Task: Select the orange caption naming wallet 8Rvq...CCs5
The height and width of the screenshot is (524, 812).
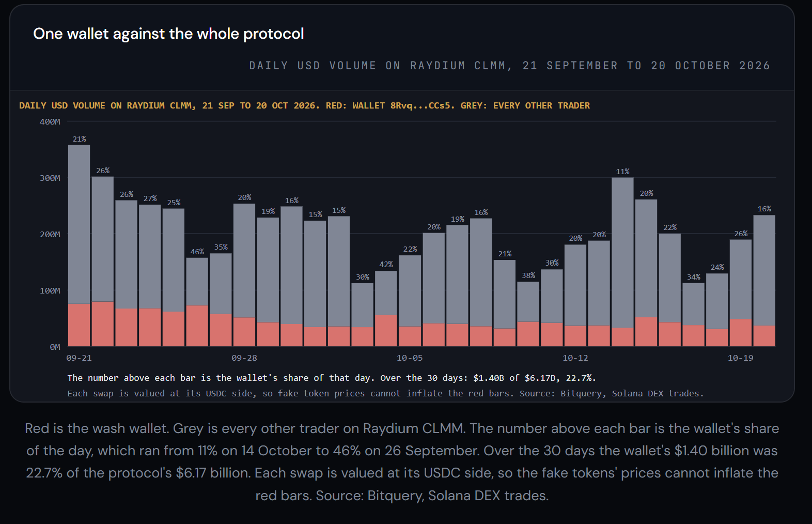Action: pos(304,105)
